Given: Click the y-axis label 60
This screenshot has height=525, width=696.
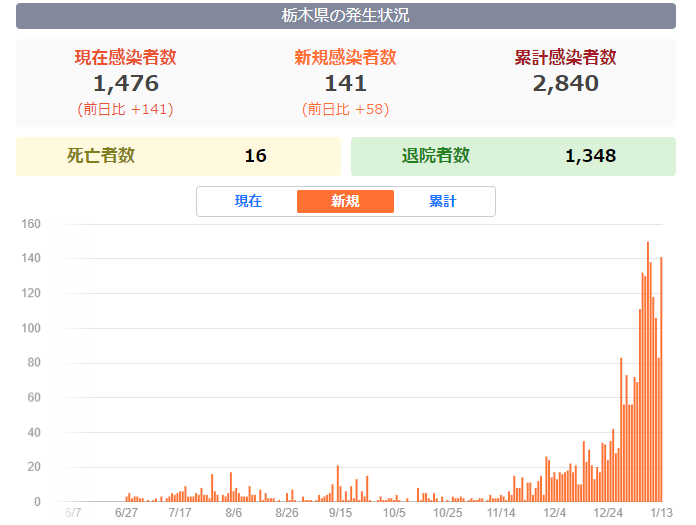Looking at the screenshot, I should [x=34, y=397].
